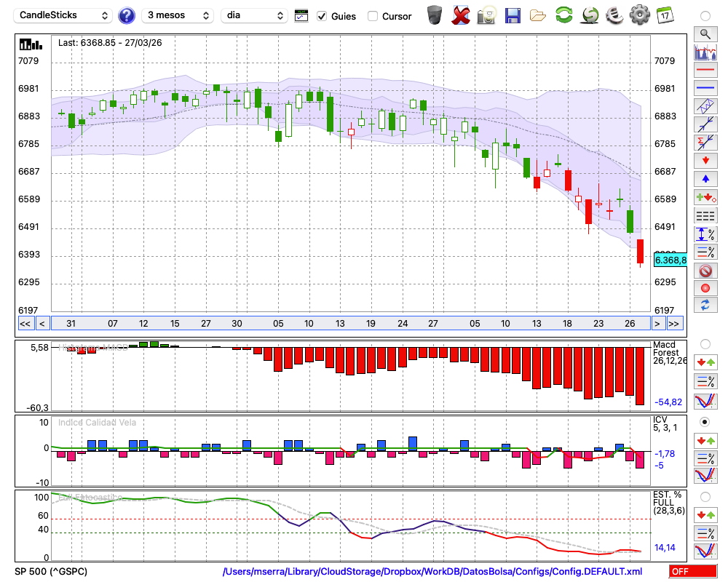
Task: Click the trash can icon in toolbar
Action: click(435, 15)
